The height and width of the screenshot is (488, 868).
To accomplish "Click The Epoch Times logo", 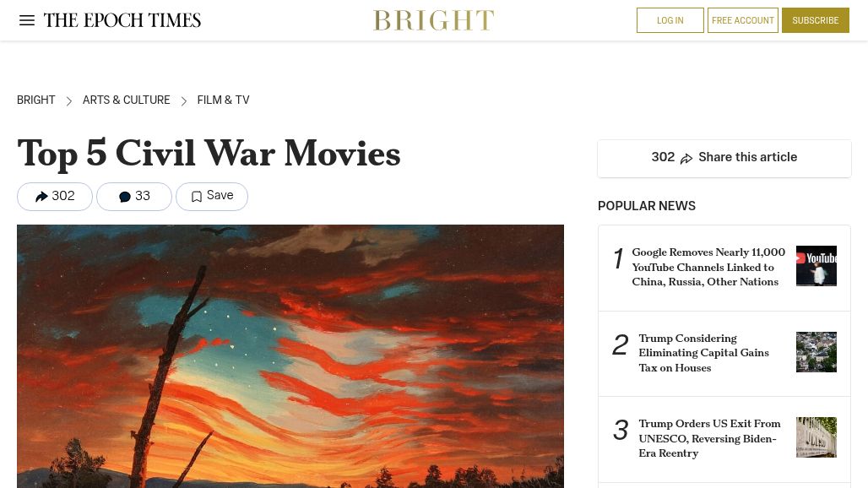I will coord(122,20).
